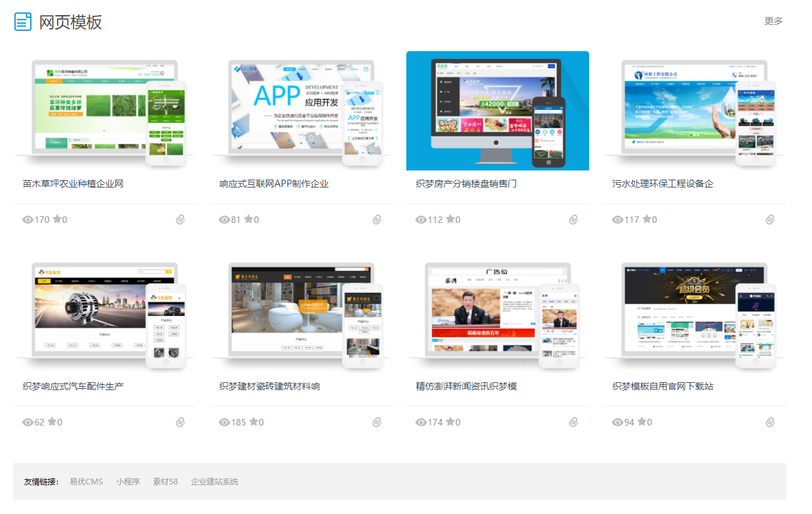Click the 网页模板 document icon in header

23,22
